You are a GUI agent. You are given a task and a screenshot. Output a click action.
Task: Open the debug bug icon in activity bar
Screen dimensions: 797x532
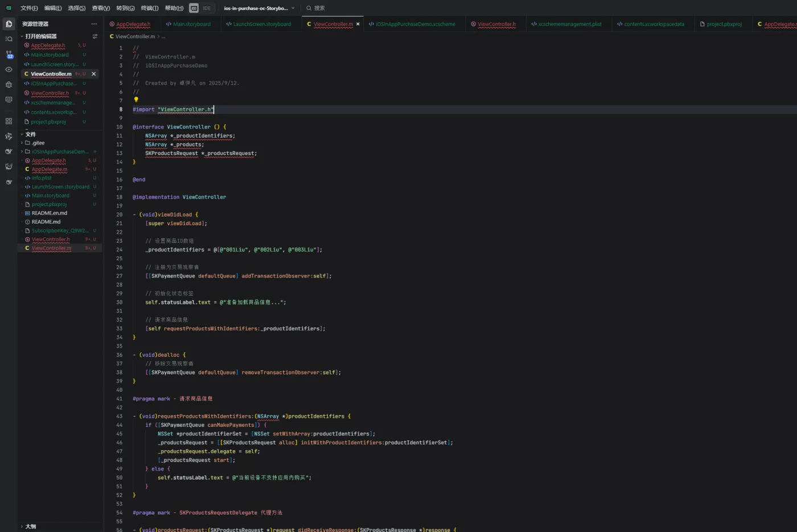(9, 85)
